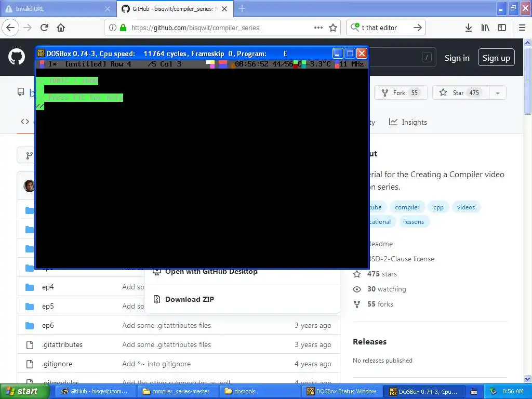This screenshot has height=399, width=532.
Task: Click the on-screen keyboard tray icon
Action: click(x=474, y=392)
